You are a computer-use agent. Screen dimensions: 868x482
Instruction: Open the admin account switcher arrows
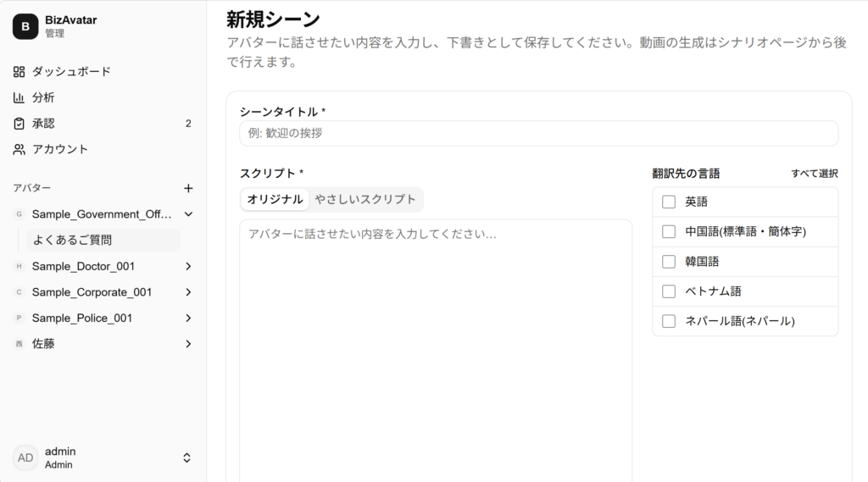point(186,457)
